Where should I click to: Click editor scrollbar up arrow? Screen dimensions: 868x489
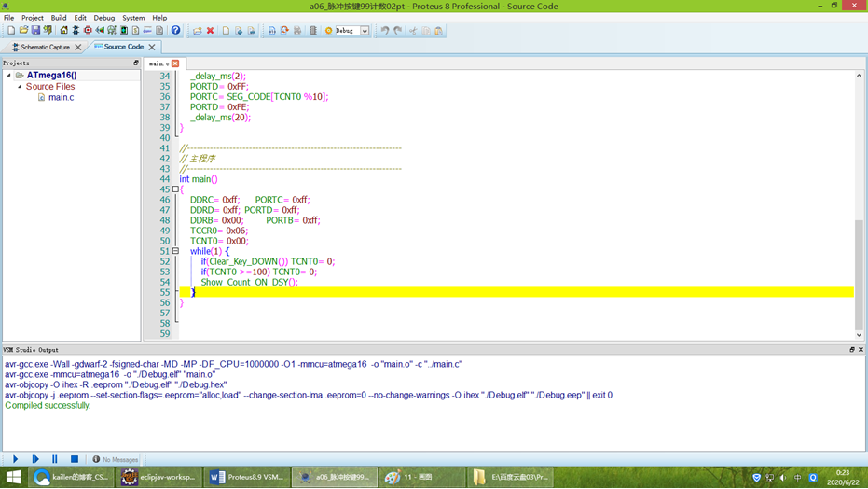pyautogui.click(x=859, y=76)
